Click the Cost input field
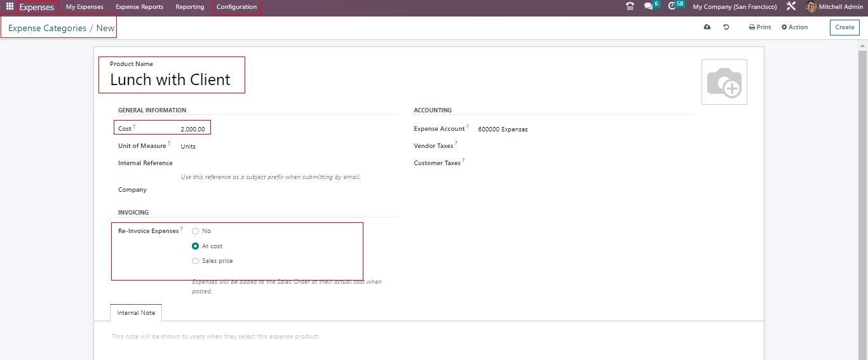 pyautogui.click(x=192, y=129)
